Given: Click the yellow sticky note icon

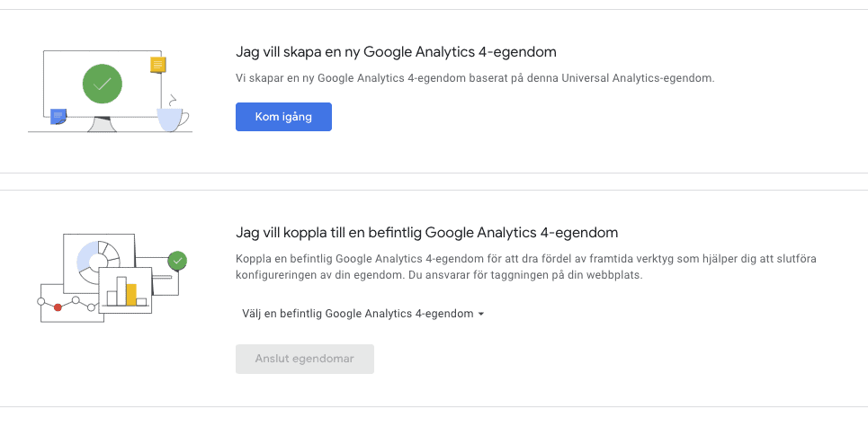Looking at the screenshot, I should (x=158, y=65).
